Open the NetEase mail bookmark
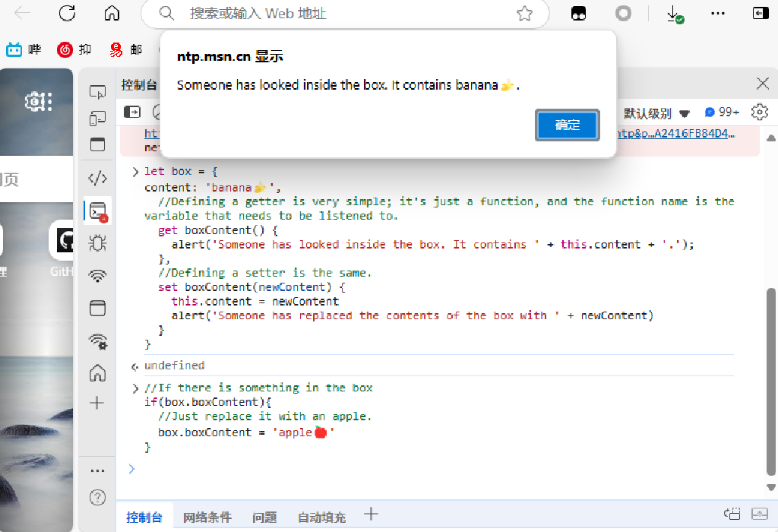The image size is (778, 532). (127, 49)
